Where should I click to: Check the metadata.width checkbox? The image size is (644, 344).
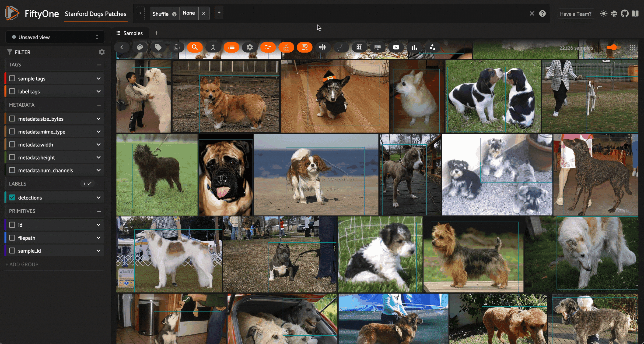[x=12, y=144]
